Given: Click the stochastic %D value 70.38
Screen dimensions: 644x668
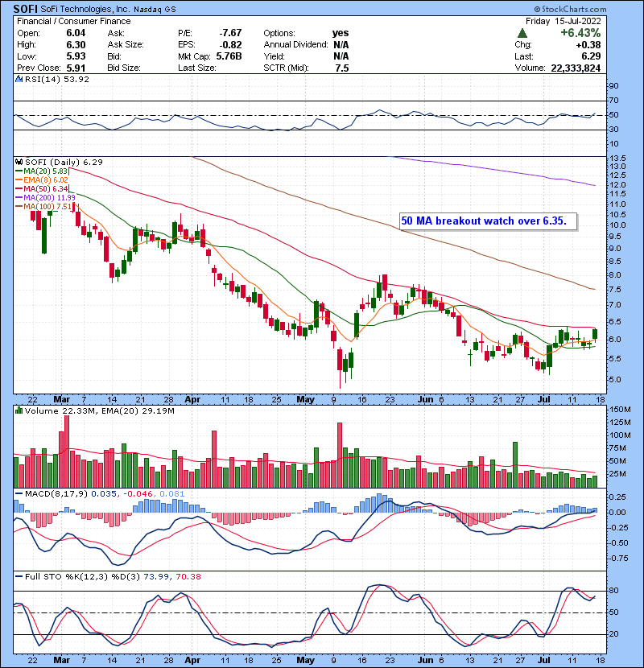Looking at the screenshot, I should coord(188,577).
